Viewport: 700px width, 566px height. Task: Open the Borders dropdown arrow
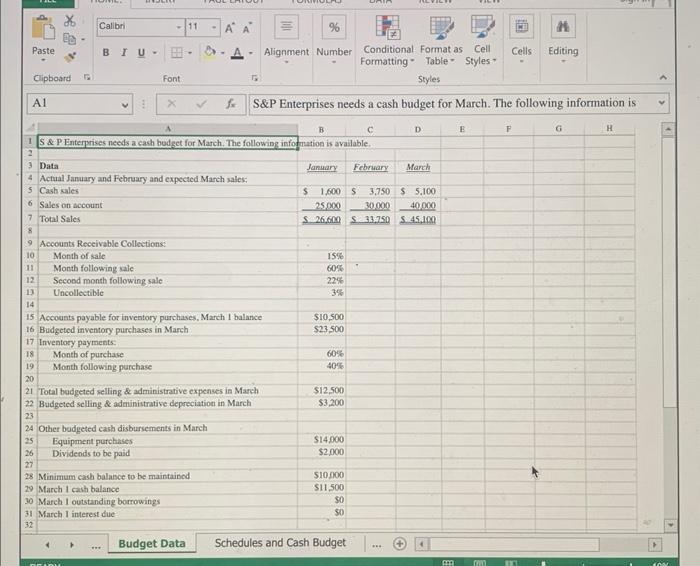[190, 53]
